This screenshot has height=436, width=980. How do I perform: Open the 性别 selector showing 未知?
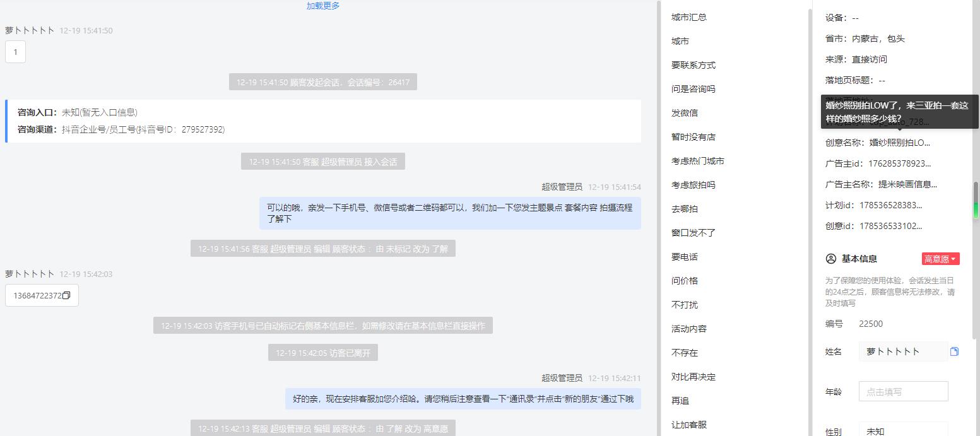[903, 430]
